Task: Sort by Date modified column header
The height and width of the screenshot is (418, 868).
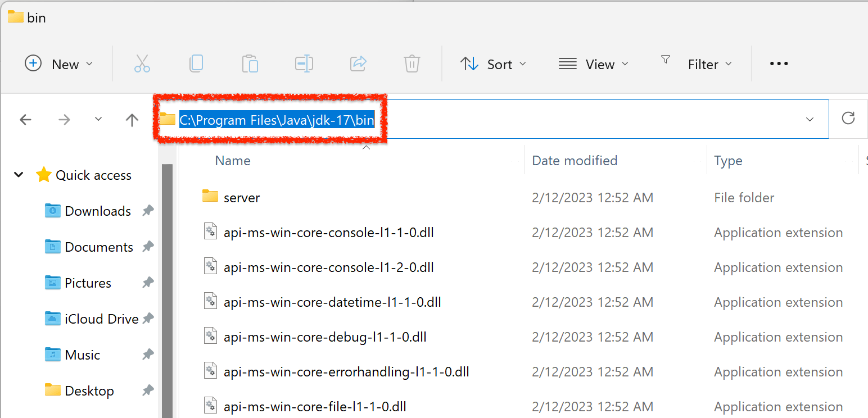Action: click(575, 161)
